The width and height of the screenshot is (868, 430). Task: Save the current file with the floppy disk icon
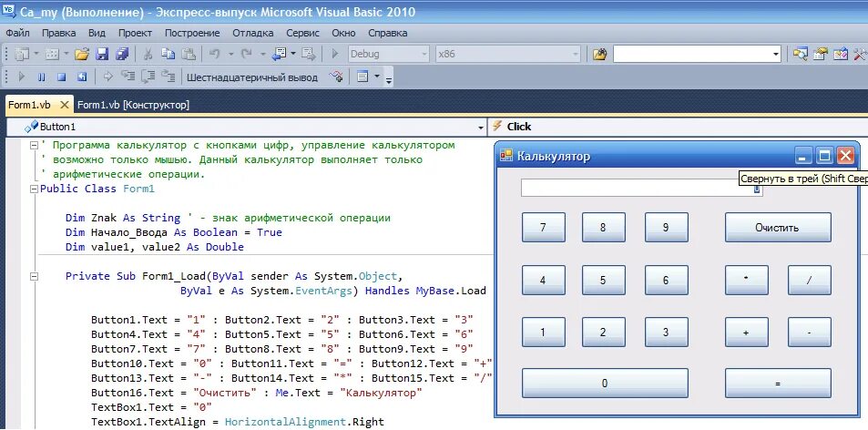(102, 55)
